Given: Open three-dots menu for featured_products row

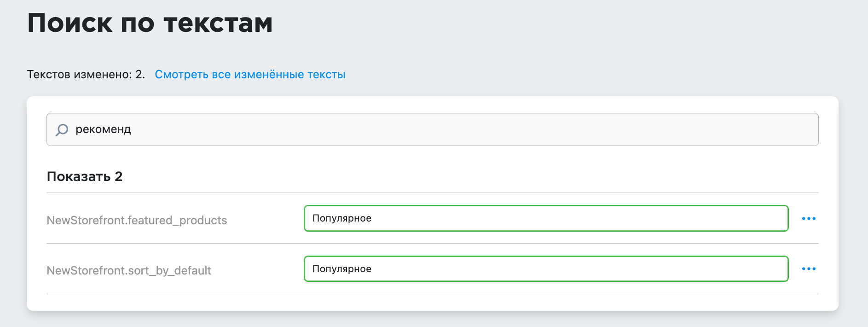Looking at the screenshot, I should [809, 218].
